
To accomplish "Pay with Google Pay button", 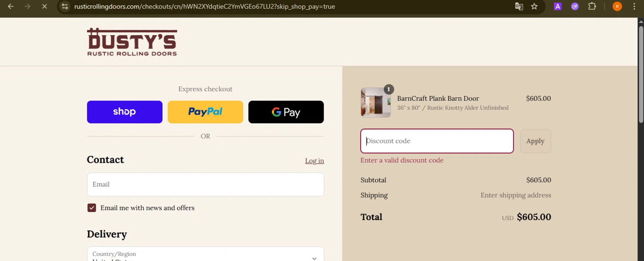I will point(286,112).
